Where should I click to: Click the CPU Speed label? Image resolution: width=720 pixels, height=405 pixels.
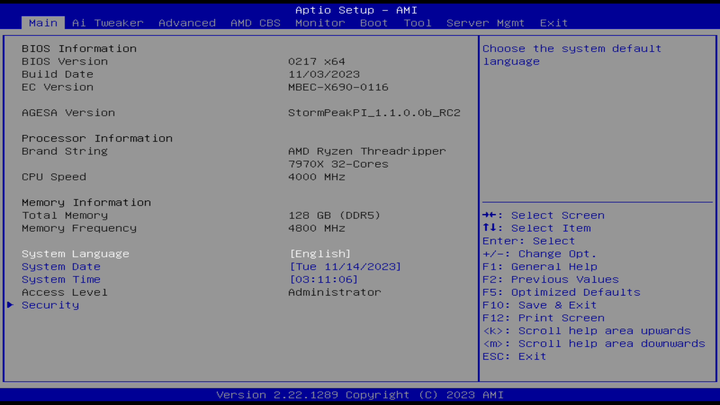pyautogui.click(x=54, y=177)
